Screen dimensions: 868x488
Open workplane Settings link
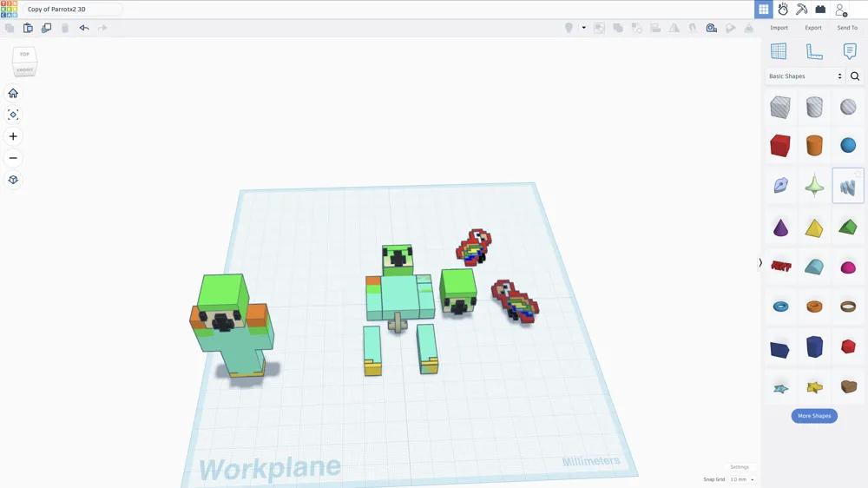coord(739,467)
